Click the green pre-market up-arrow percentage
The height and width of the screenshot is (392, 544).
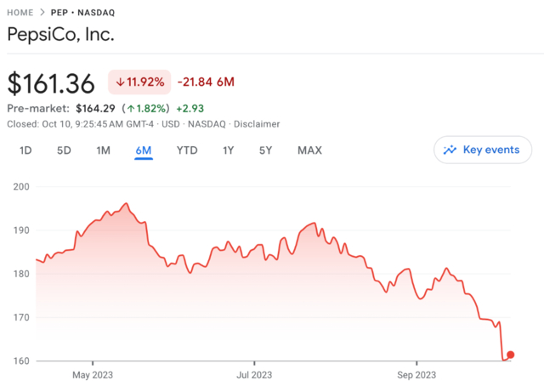146,108
